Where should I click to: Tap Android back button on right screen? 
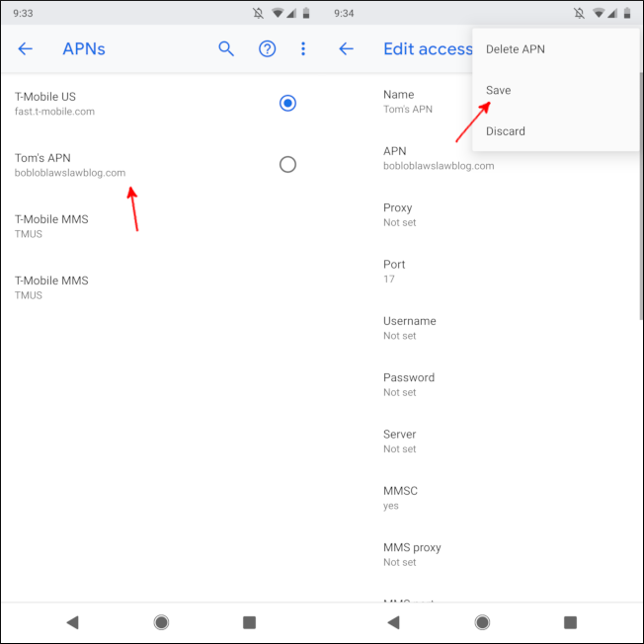click(x=393, y=622)
